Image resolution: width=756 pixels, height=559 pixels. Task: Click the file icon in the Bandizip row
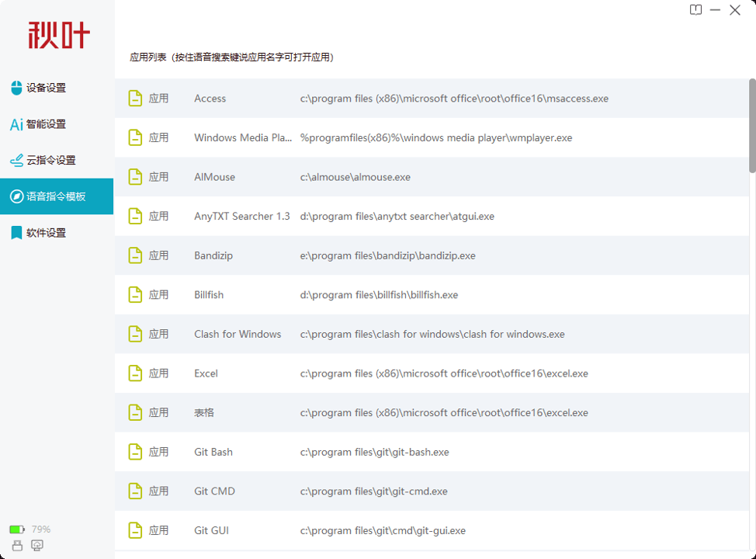pyautogui.click(x=135, y=255)
